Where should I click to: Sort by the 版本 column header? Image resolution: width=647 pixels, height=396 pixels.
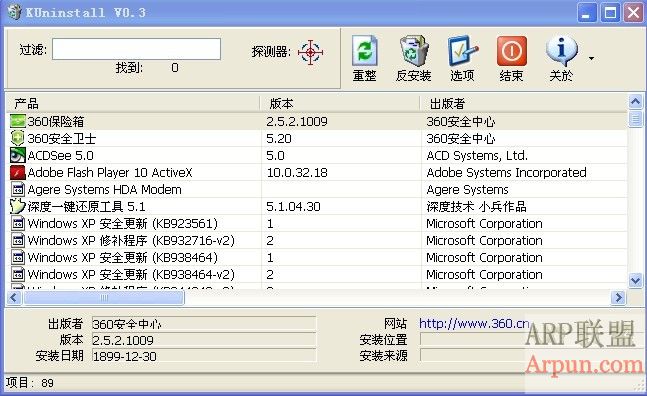click(x=340, y=103)
